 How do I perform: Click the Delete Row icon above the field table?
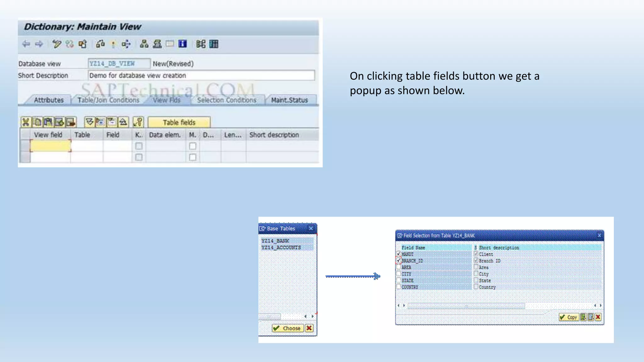click(71, 122)
